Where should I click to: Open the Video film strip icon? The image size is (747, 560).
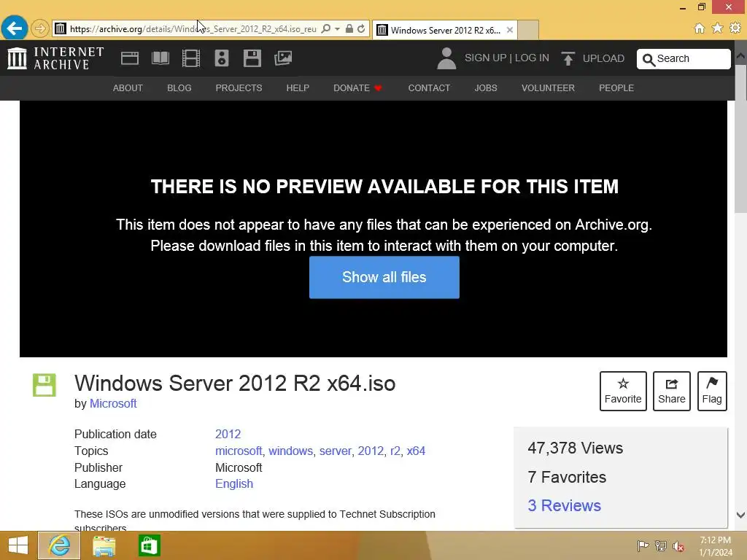click(190, 58)
